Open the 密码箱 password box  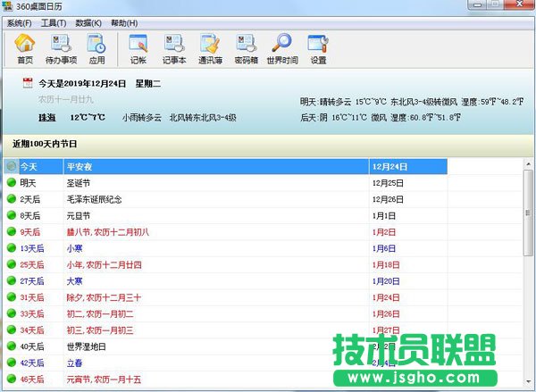click(247, 48)
